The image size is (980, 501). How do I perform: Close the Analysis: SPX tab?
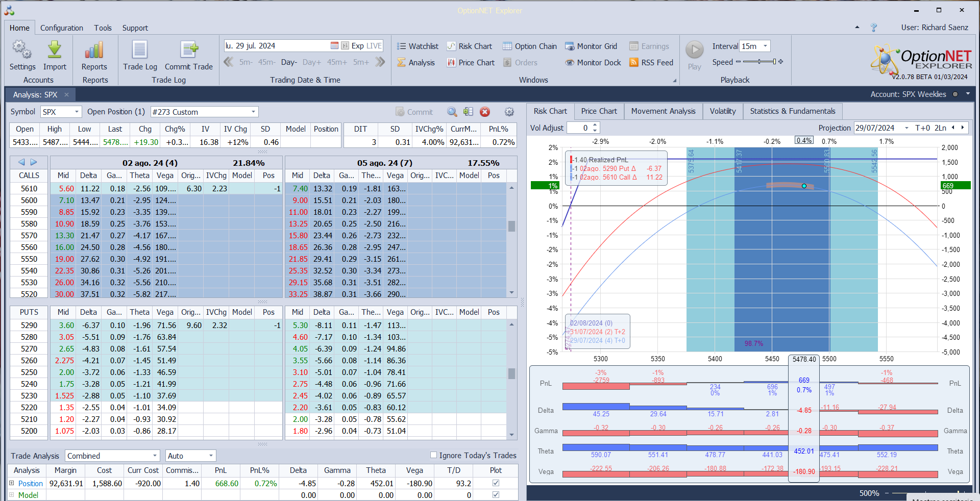tap(66, 94)
